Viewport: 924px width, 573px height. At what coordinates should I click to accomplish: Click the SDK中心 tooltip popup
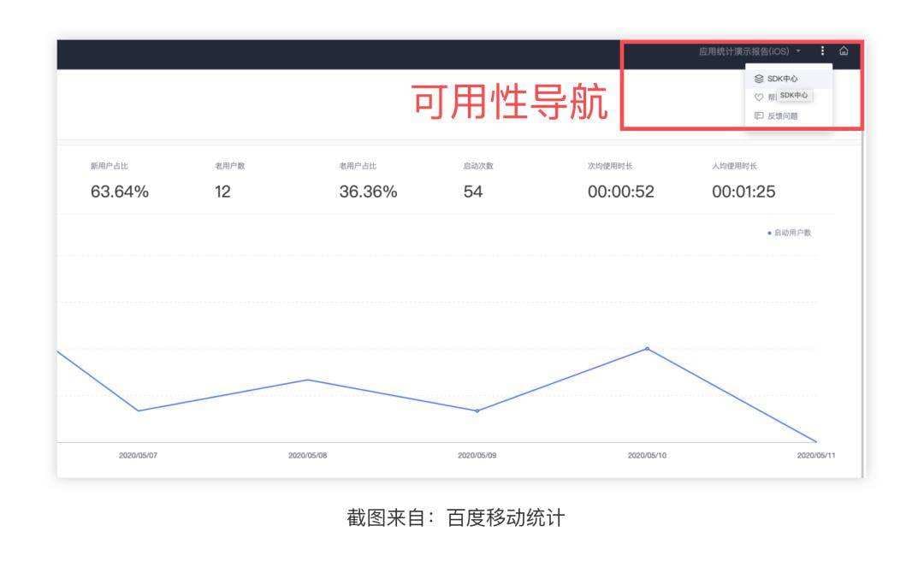pos(794,96)
